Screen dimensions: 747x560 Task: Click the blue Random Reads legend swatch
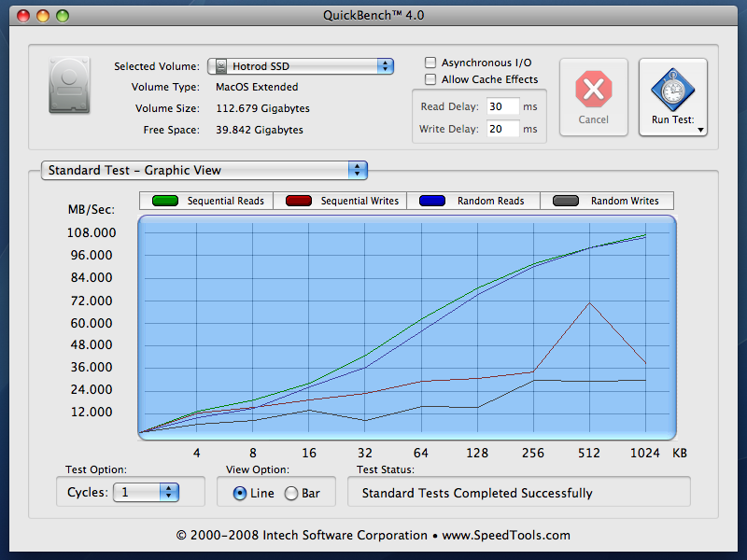click(432, 201)
